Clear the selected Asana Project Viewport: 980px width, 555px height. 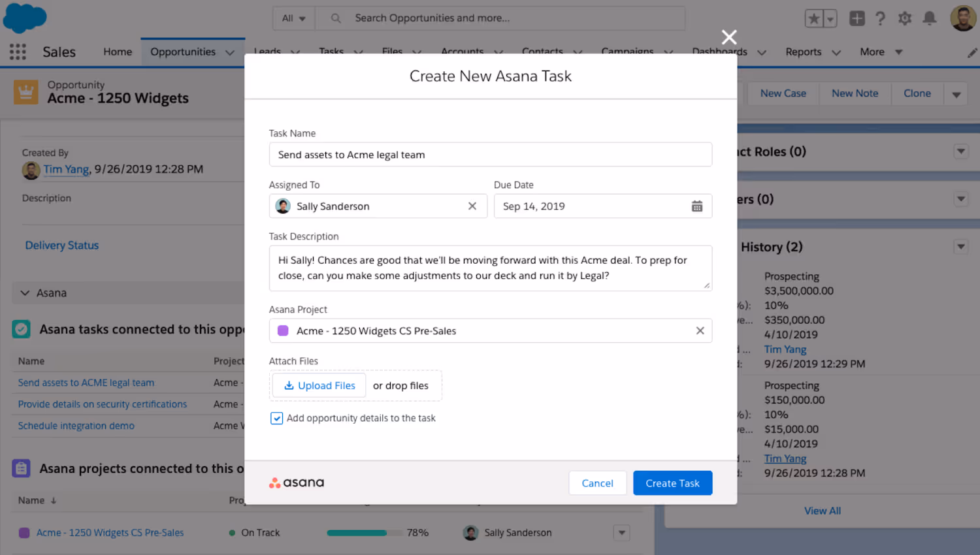coord(700,330)
